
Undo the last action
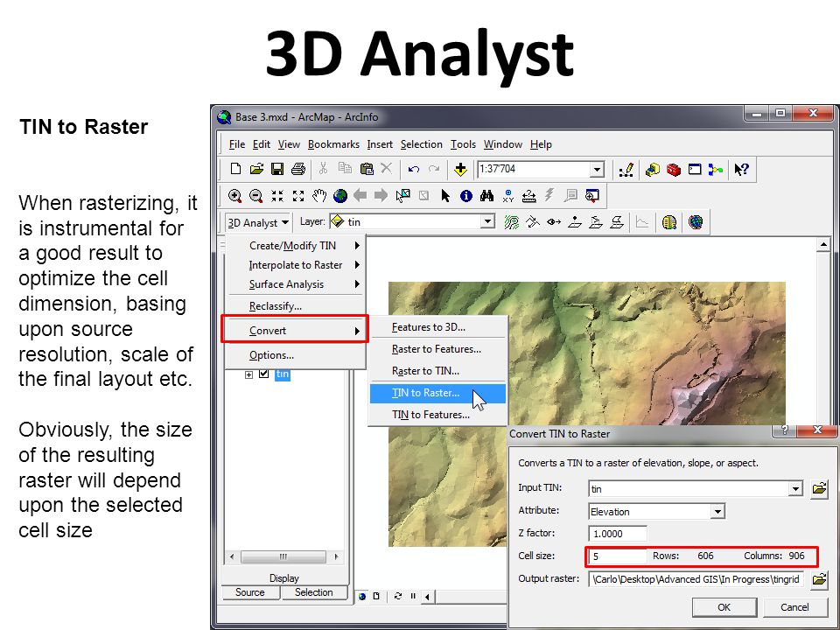[x=413, y=169]
